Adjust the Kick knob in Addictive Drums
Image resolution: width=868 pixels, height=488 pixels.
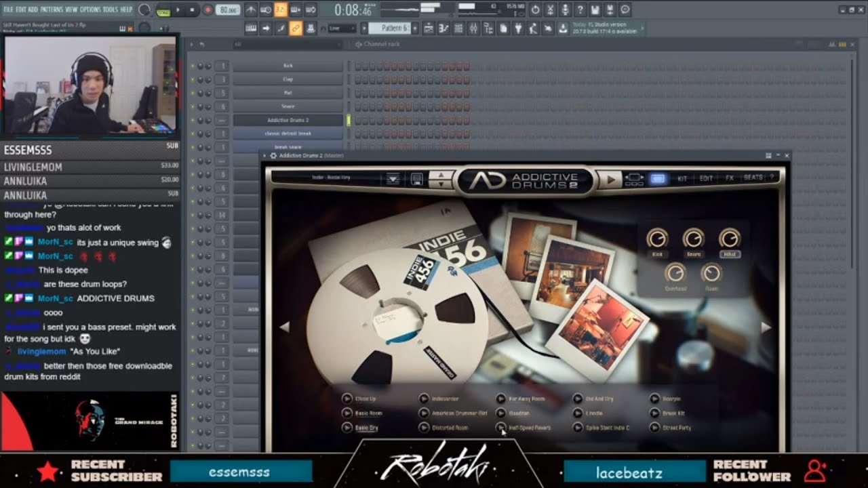click(x=656, y=238)
